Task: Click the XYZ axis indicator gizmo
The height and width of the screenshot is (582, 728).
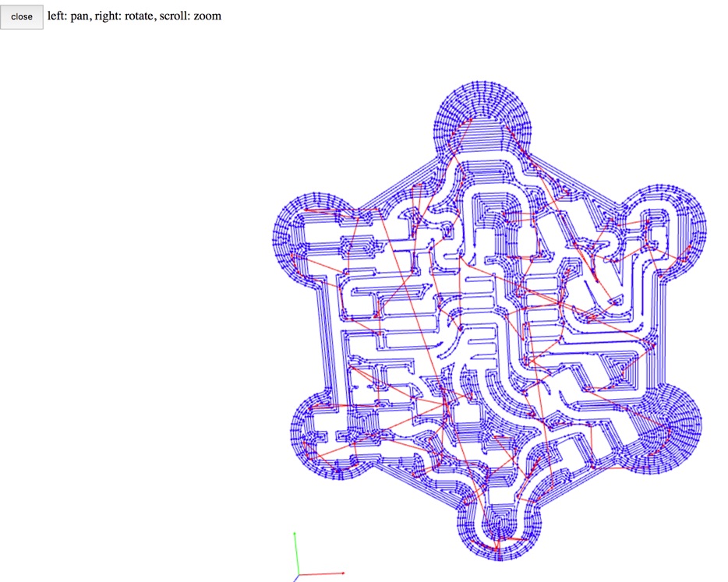Action: click(319, 556)
